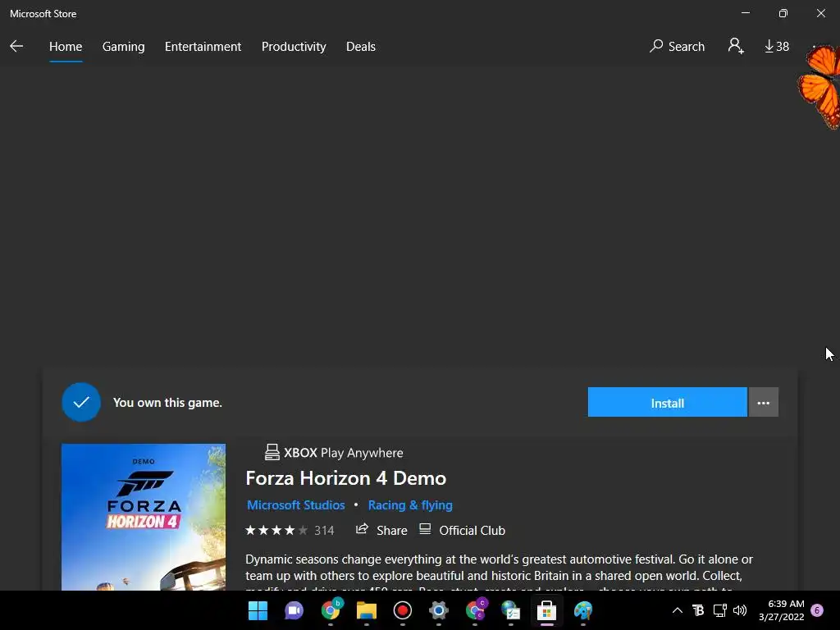Image resolution: width=840 pixels, height=630 pixels.
Task: Click the Xbox Play Anywhere icon
Action: click(272, 452)
